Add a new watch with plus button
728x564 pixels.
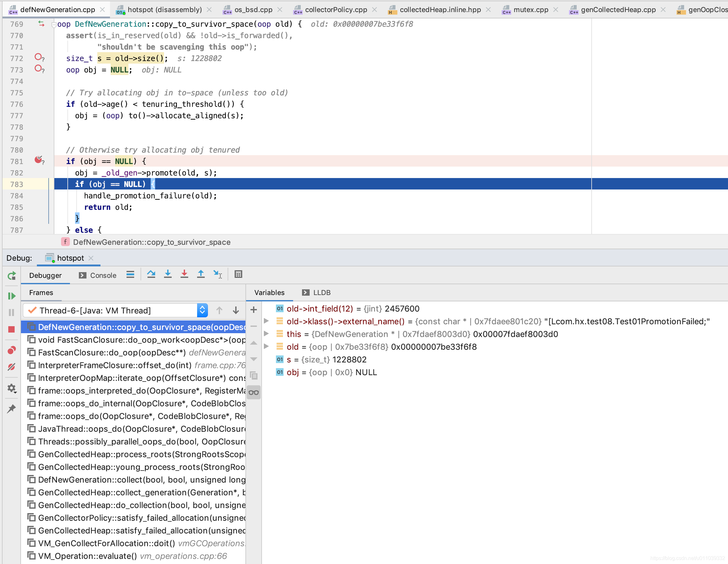pos(254,310)
